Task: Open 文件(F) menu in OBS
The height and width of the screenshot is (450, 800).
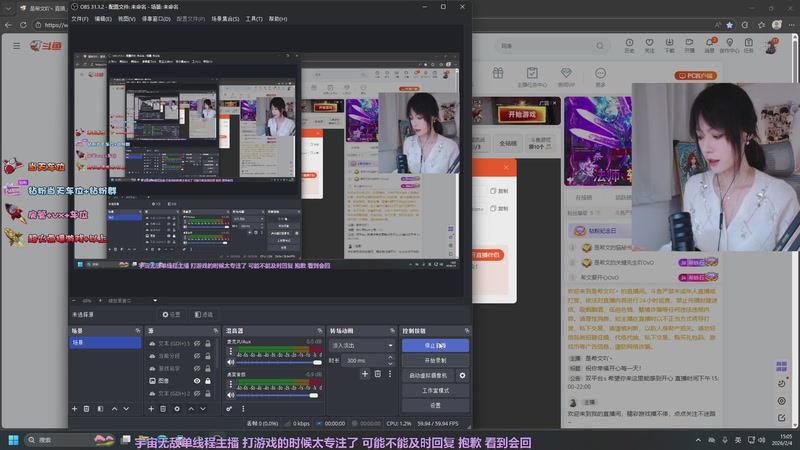Action: coord(80,19)
